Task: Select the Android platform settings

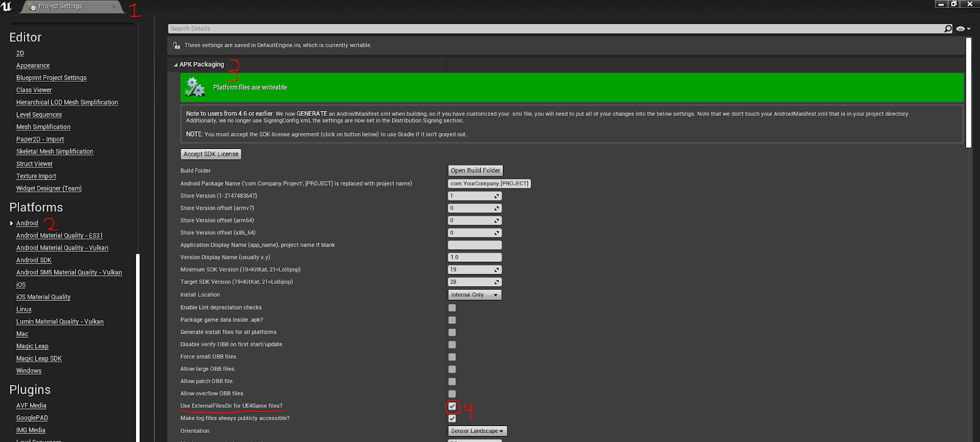Action: coord(28,223)
